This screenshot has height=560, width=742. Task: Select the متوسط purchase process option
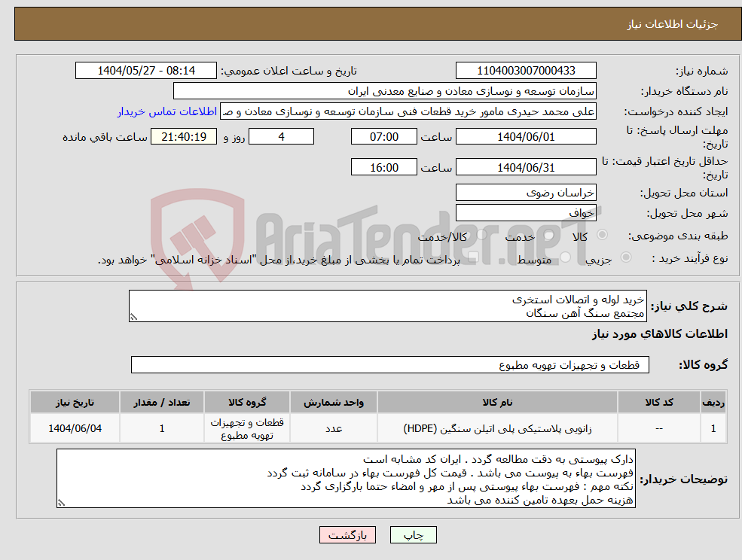point(564,257)
